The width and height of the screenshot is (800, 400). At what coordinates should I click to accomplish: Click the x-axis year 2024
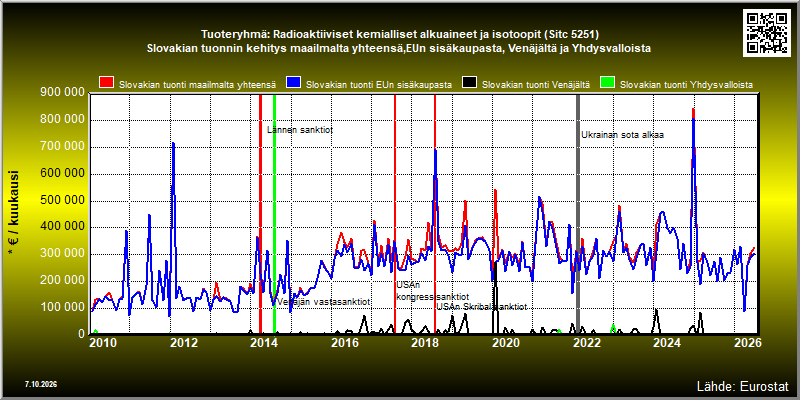coord(666,343)
